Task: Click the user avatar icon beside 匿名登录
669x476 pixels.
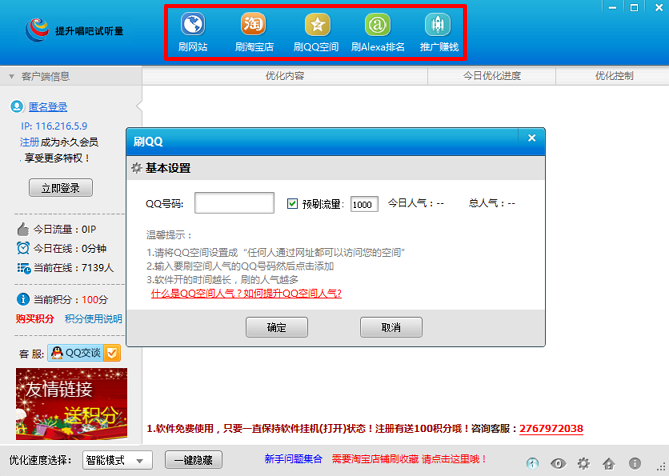Action: point(17,106)
